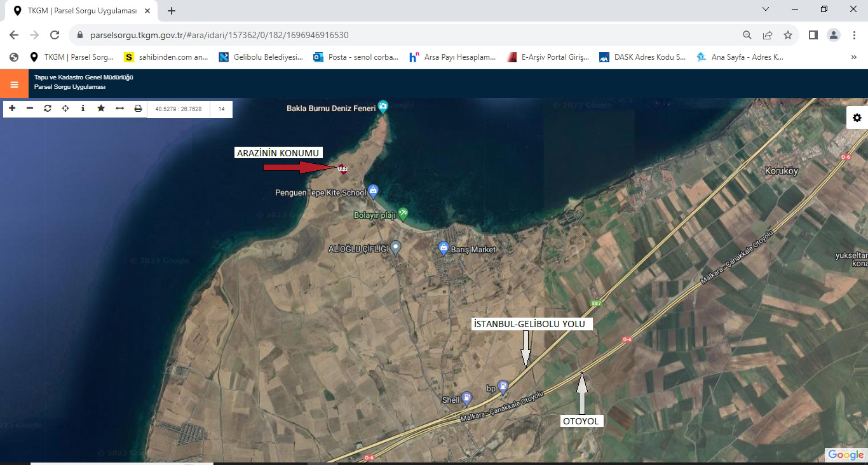
Task: Print the map with printer icon
Action: [x=138, y=109]
